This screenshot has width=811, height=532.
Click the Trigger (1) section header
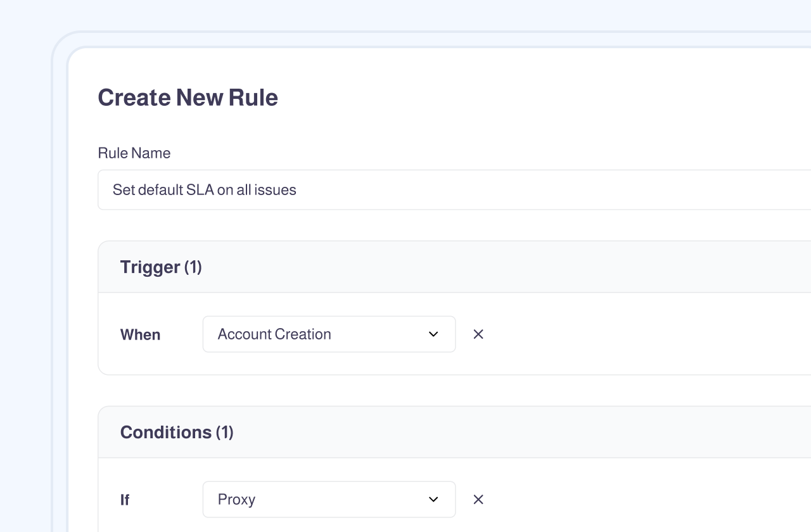pos(444,267)
